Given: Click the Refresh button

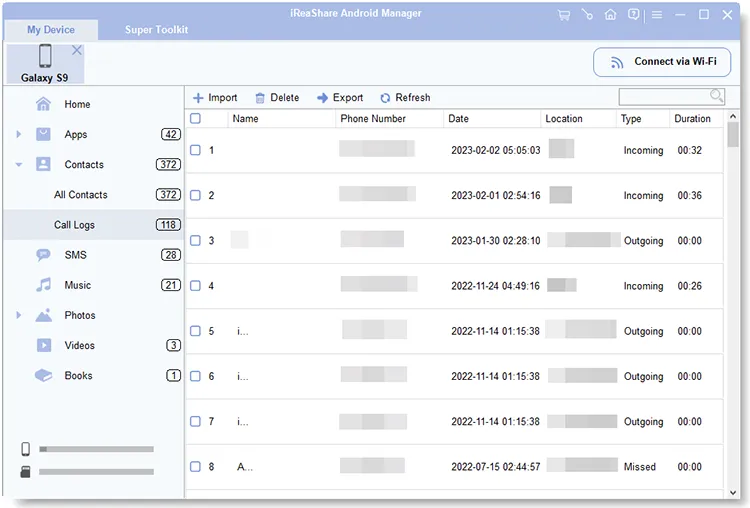Looking at the screenshot, I should 406,98.
